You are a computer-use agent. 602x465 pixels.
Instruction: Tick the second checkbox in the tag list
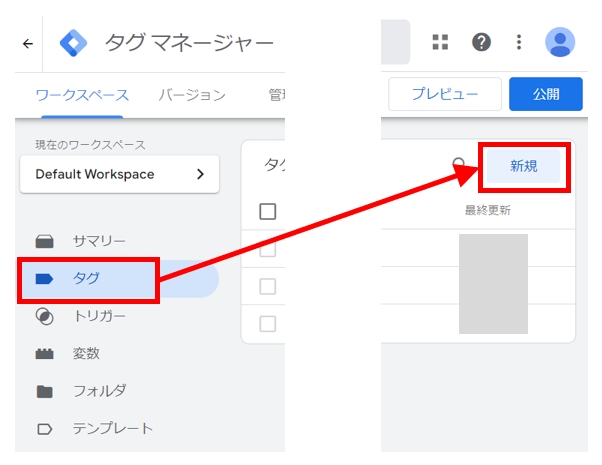pyautogui.click(x=268, y=286)
